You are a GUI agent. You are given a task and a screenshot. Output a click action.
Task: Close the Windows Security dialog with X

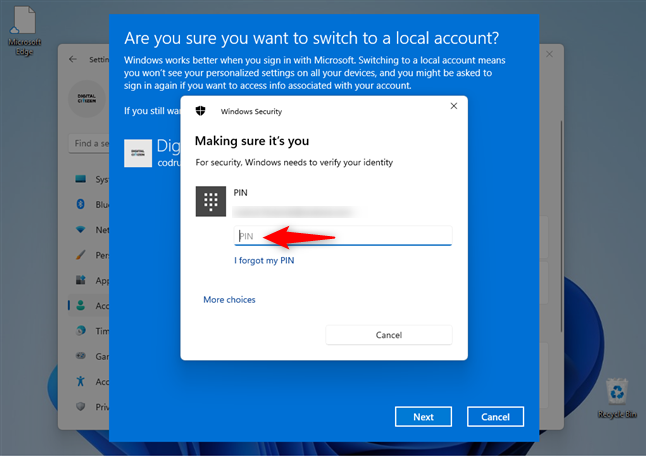pos(454,106)
